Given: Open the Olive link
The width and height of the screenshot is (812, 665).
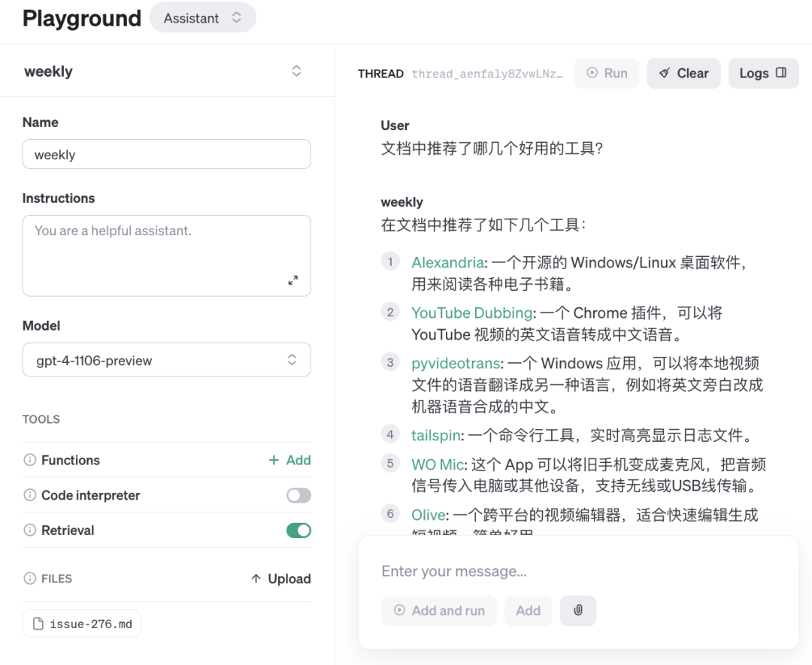Looking at the screenshot, I should [429, 515].
